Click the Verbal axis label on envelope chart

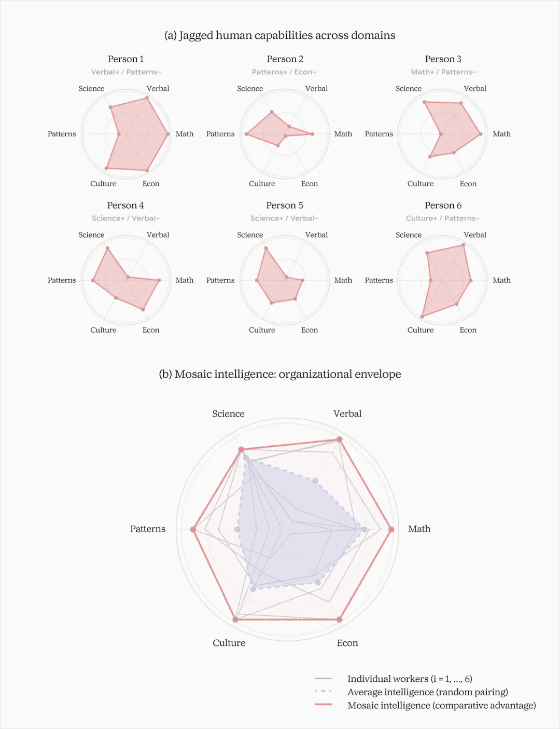tap(347, 414)
